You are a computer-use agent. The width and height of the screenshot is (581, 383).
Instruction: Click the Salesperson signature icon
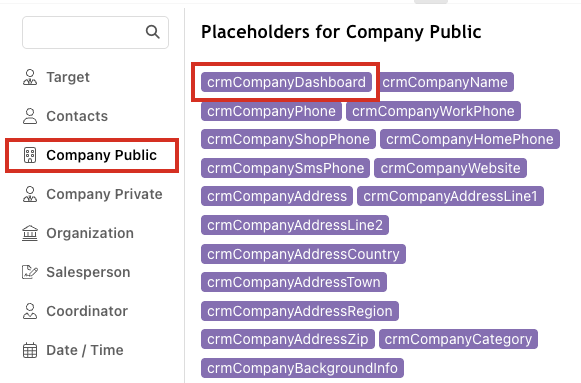point(30,272)
